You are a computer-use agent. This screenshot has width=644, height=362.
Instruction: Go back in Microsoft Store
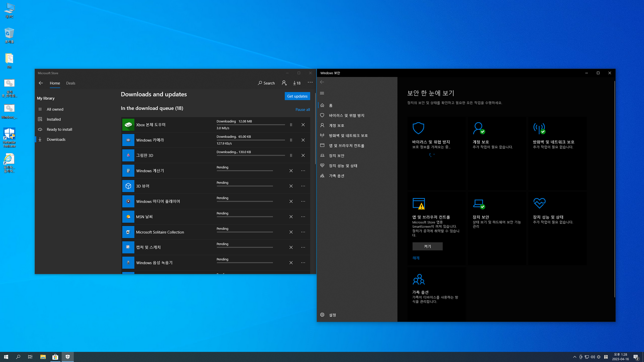pos(41,83)
